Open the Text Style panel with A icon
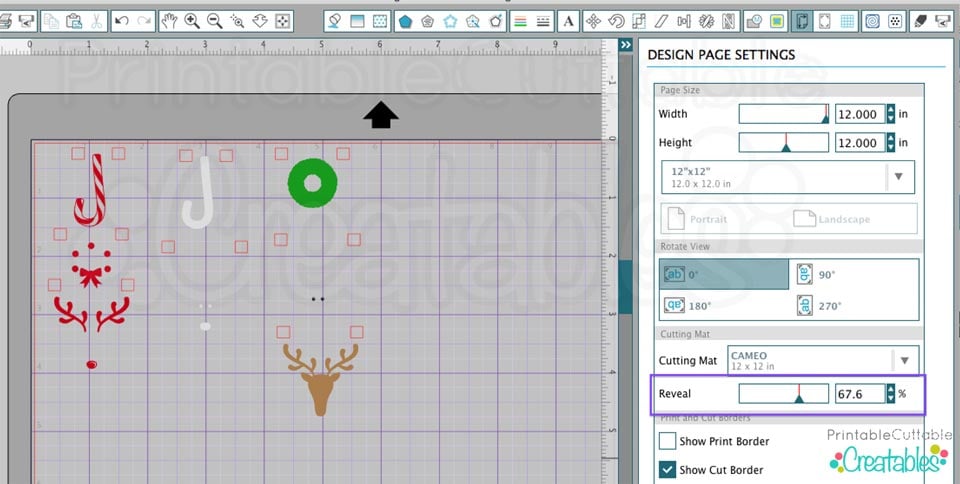The height and width of the screenshot is (484, 960). (568, 21)
